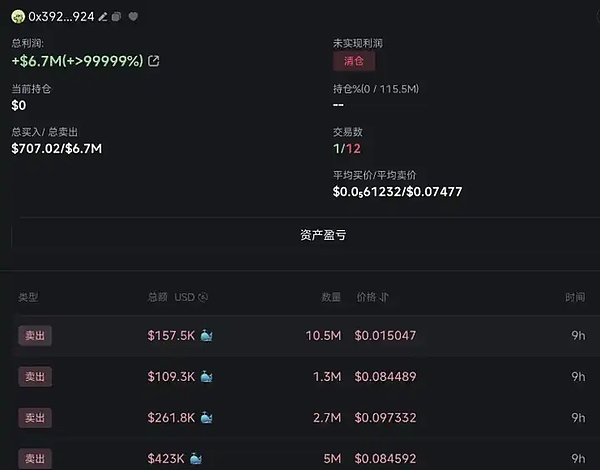Screen dimensions: 600x470
Task: Click the 数量 column header
Action: pyautogui.click(x=331, y=297)
